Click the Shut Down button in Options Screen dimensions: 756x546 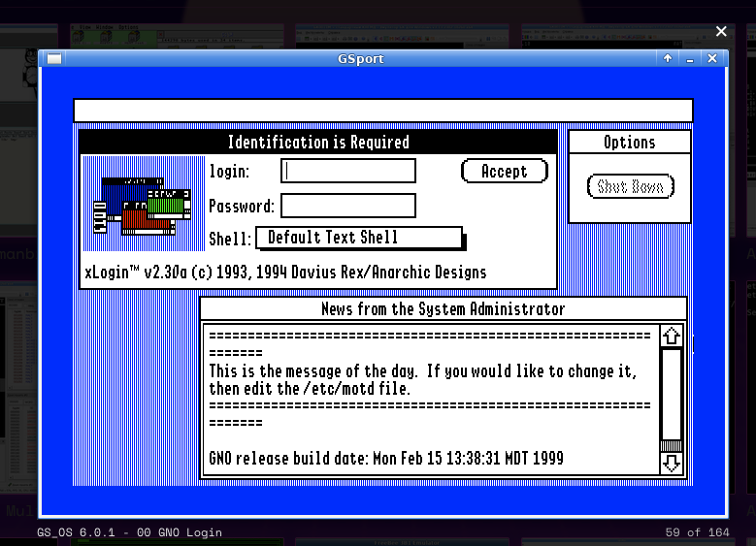630,186
